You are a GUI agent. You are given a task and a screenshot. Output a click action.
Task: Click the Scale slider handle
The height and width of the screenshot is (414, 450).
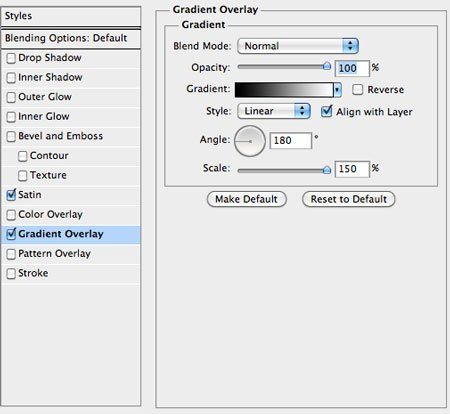[327, 170]
